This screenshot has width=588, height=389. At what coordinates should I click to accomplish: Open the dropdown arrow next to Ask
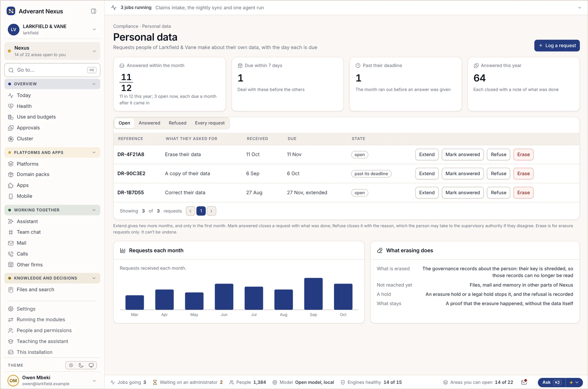point(574,382)
